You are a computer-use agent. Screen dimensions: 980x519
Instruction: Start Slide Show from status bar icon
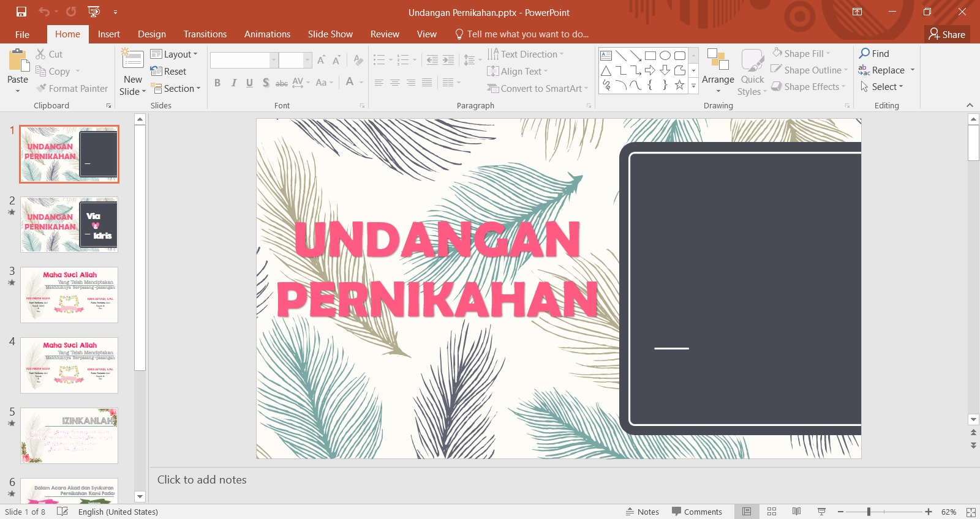pos(821,512)
